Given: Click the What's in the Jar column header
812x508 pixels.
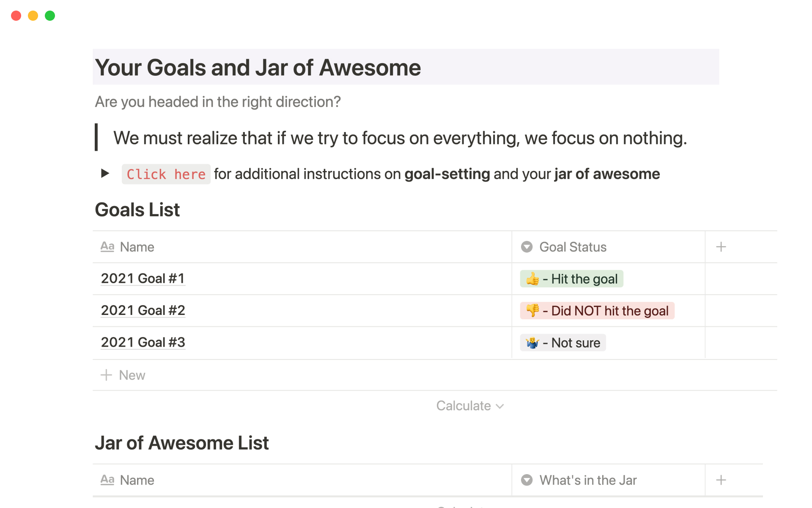Looking at the screenshot, I should (588, 480).
